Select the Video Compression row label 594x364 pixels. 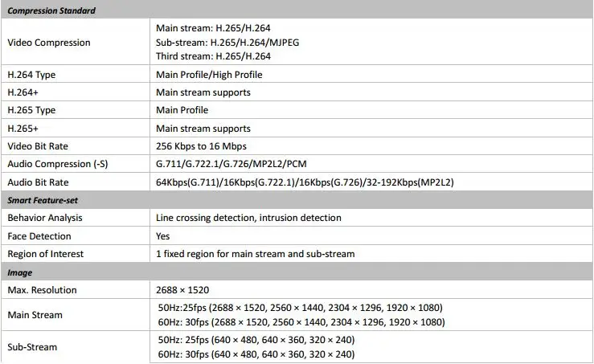point(49,43)
